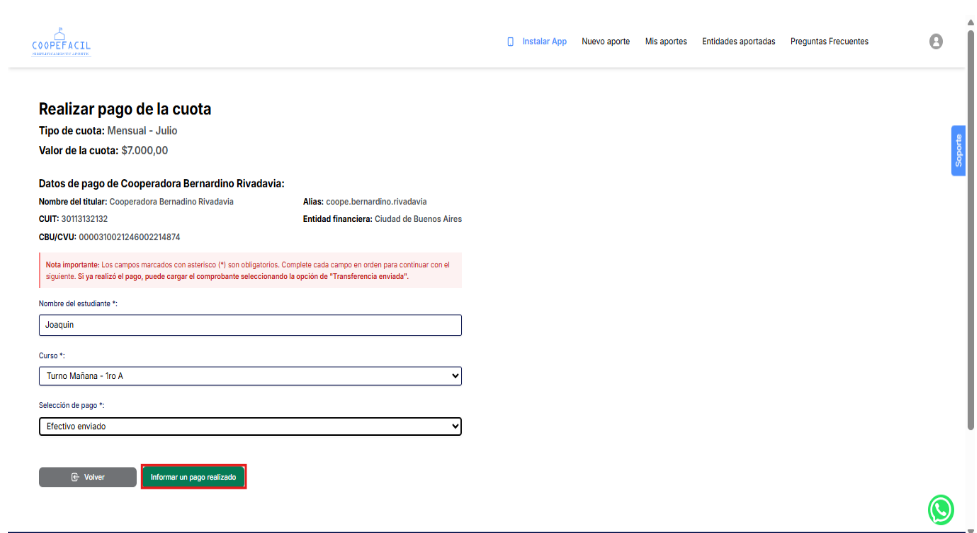Expand the Curso dropdown
The image size is (977, 533).
[250, 376]
